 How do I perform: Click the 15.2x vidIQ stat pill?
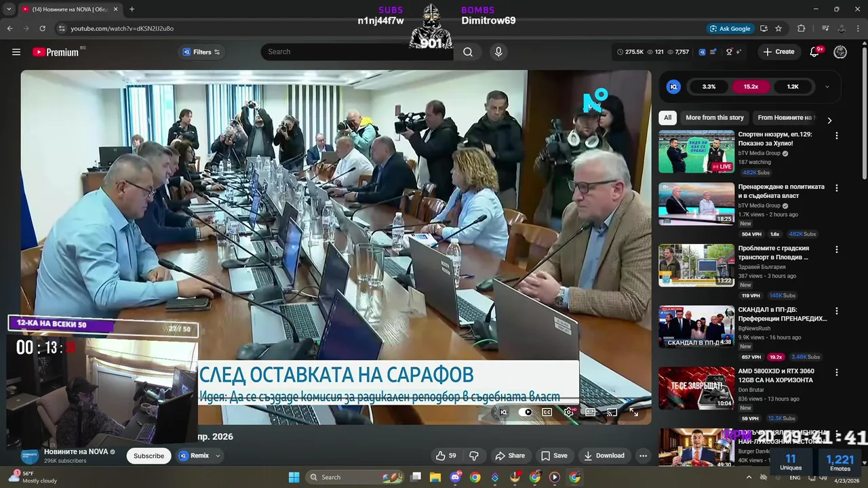point(751,87)
